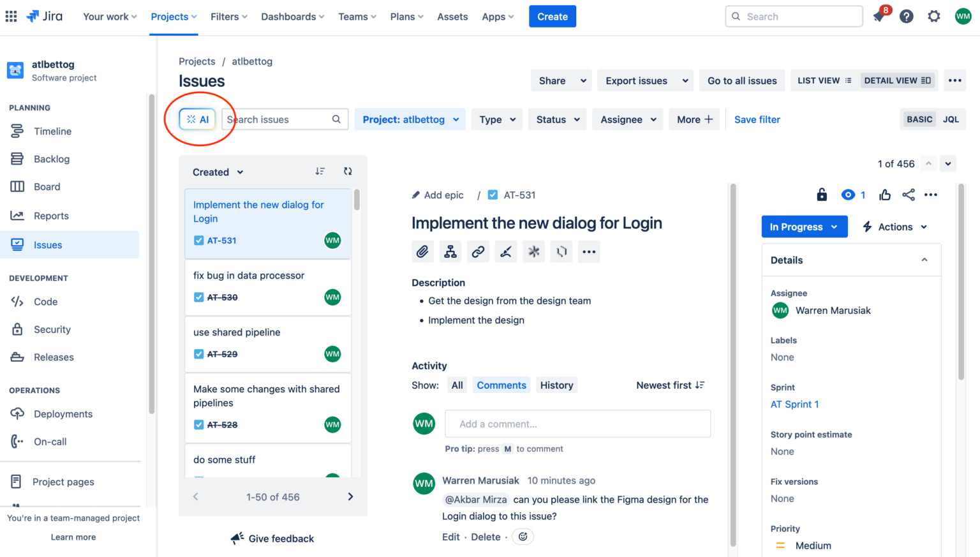Click inside the Add a comment field

tap(577, 424)
